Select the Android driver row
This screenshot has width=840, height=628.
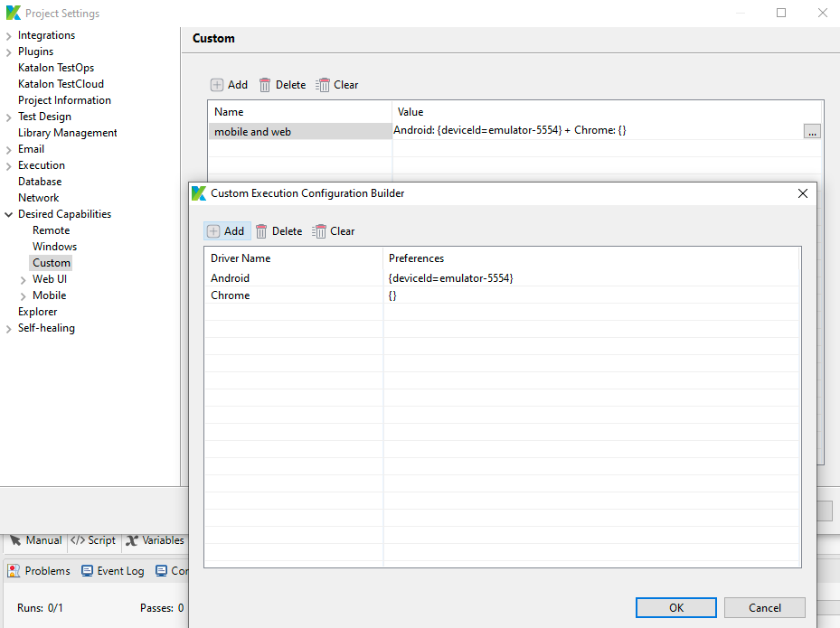231,278
